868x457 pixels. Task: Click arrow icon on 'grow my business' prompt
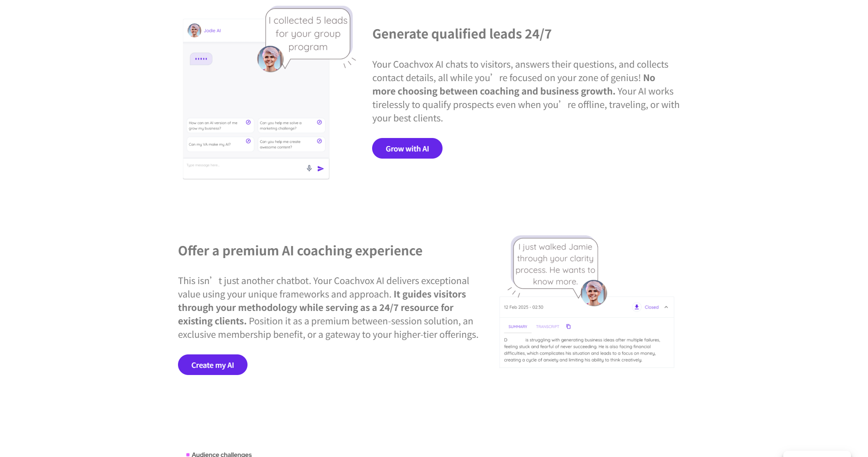[248, 122]
